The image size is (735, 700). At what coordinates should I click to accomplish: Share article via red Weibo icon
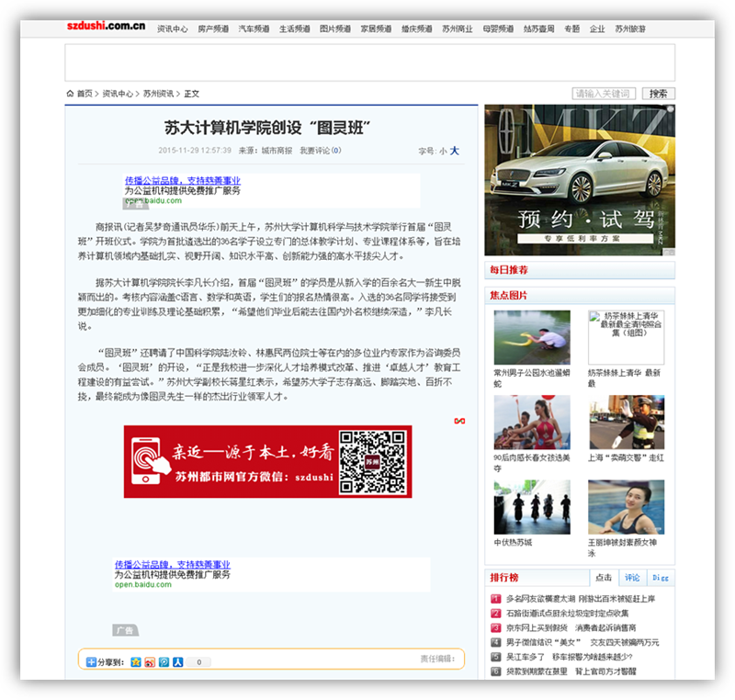[150, 661]
